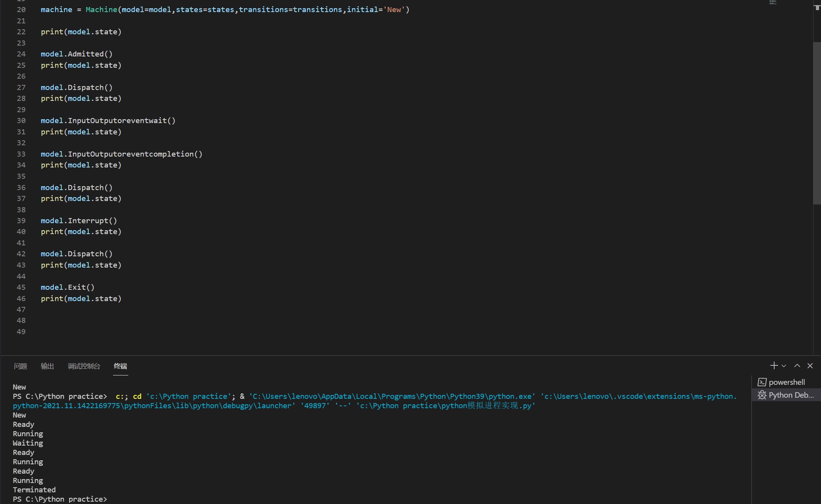This screenshot has height=504, width=821.
Task: Open a new terminal with plus icon
Action: [x=774, y=365]
